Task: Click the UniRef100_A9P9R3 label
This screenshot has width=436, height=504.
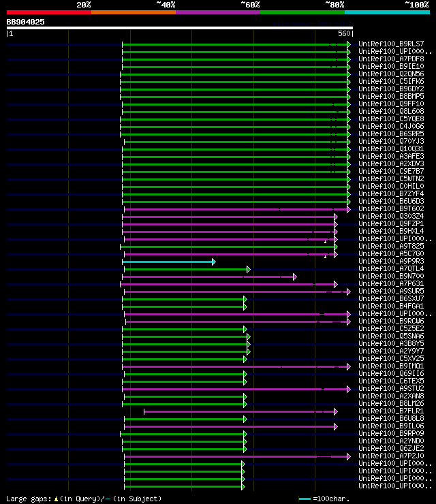Action: [391, 261]
